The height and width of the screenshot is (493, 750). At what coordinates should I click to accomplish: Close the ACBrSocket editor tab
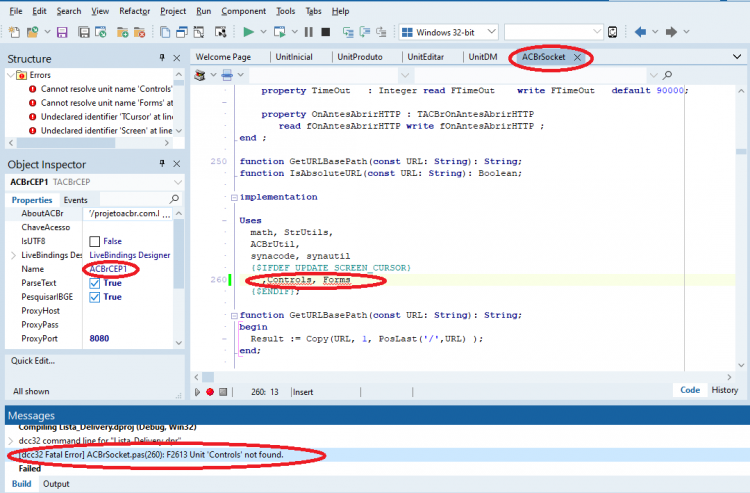coord(577,57)
